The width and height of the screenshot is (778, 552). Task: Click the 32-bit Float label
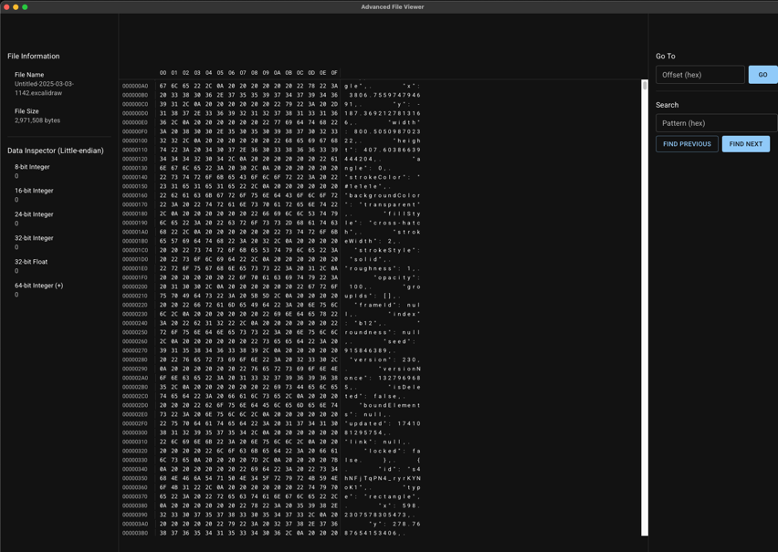31,262
